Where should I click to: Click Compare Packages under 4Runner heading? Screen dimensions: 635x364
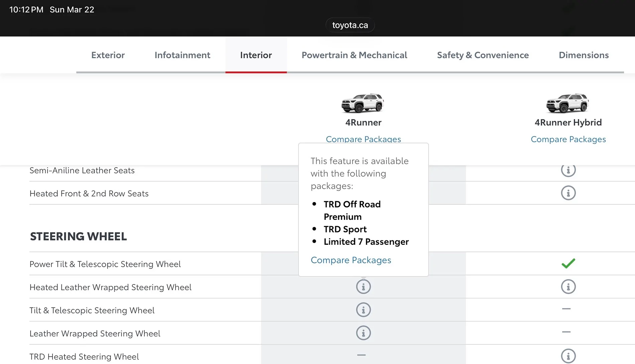pos(363,139)
